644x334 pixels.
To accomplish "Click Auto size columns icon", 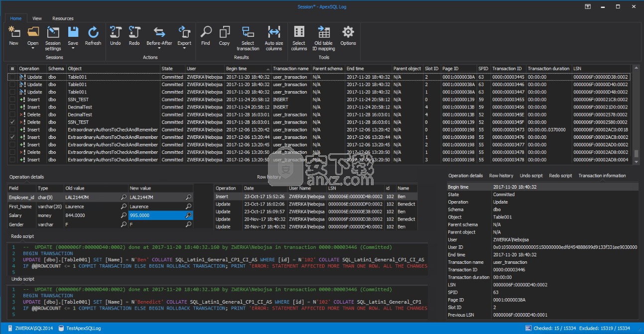I will (274, 32).
